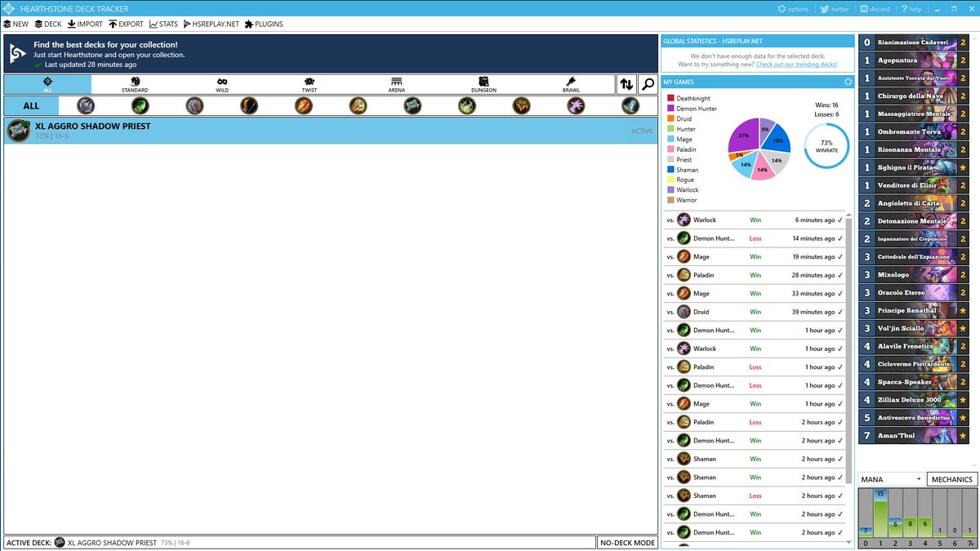The image size is (980, 551).
Task: Filter decks by Rogue class icon
Action: (x=466, y=105)
